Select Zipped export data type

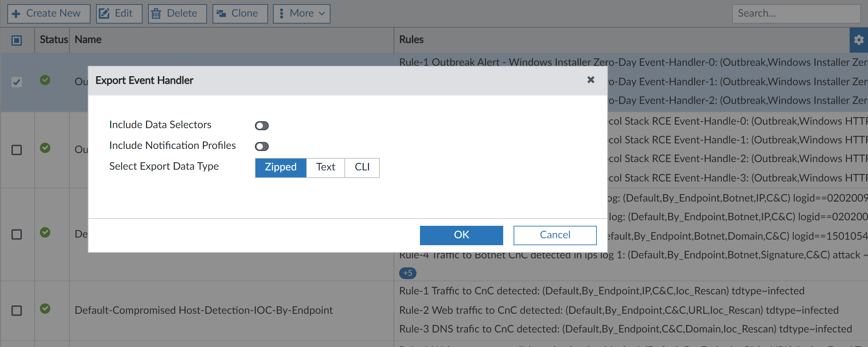pyautogui.click(x=281, y=167)
